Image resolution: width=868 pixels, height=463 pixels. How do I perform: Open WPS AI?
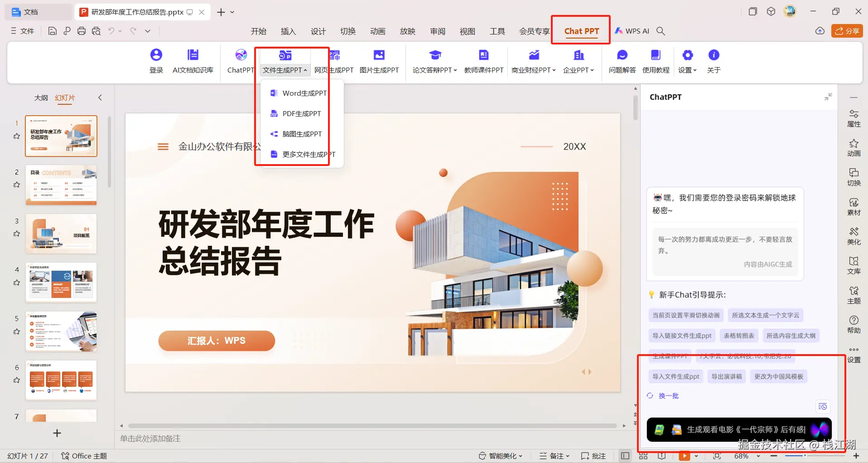tap(632, 31)
